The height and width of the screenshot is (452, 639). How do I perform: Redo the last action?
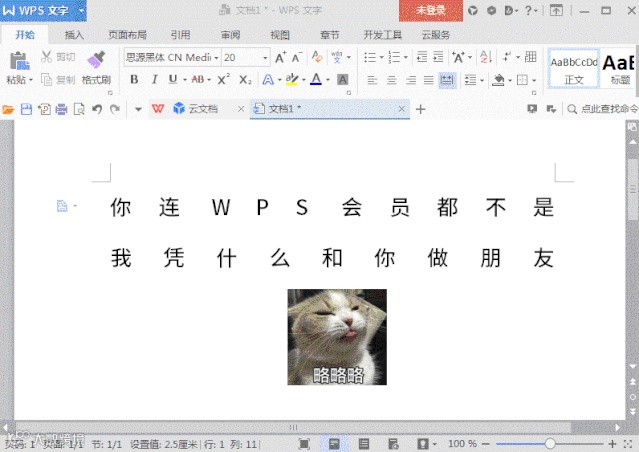[115, 109]
